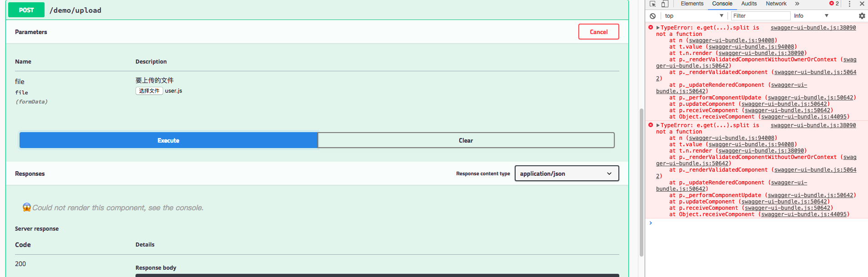The width and height of the screenshot is (868, 277).
Task: Switch to the Elements tab
Action: click(x=692, y=4)
